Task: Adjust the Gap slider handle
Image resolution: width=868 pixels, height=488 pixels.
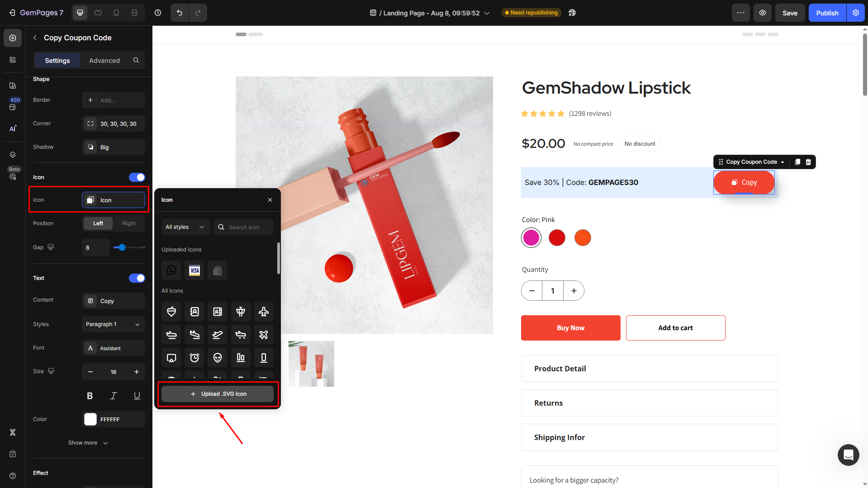Action: pyautogui.click(x=122, y=247)
